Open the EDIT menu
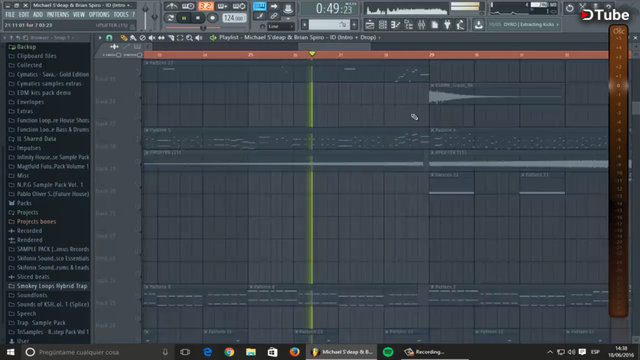This screenshot has height=360, width=640. (24, 14)
